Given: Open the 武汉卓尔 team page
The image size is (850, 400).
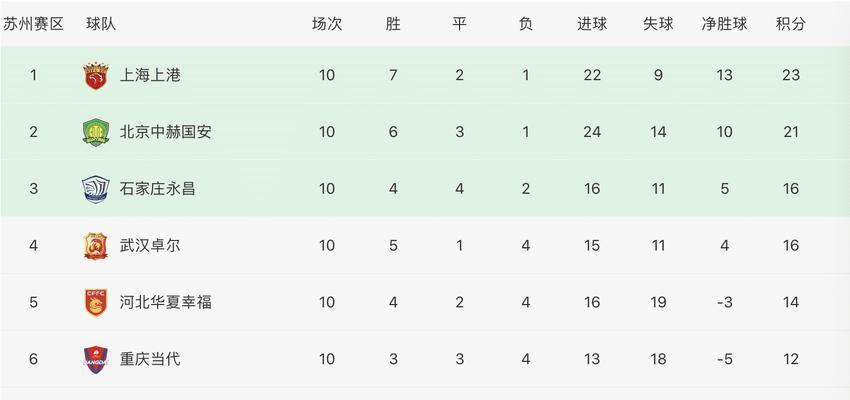Looking at the screenshot, I should (x=150, y=246).
